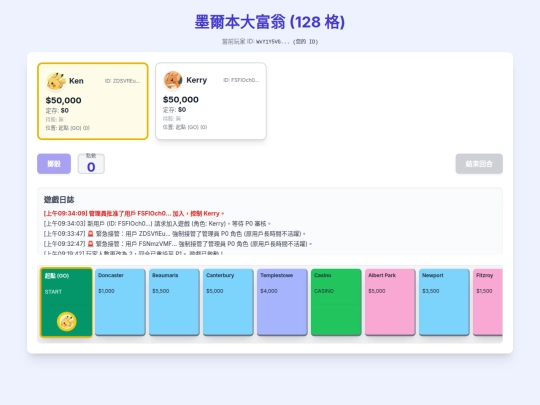Click Ken's $50,000 balance

(x=64, y=101)
